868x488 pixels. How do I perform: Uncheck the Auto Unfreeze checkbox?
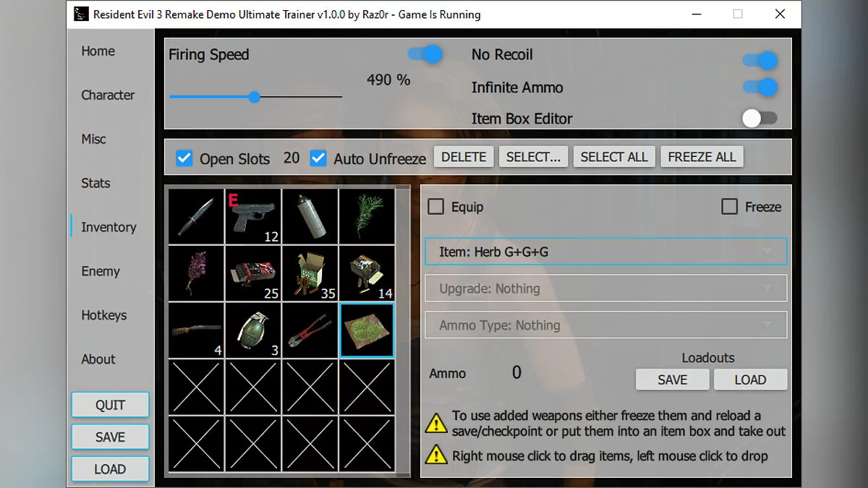pos(318,158)
